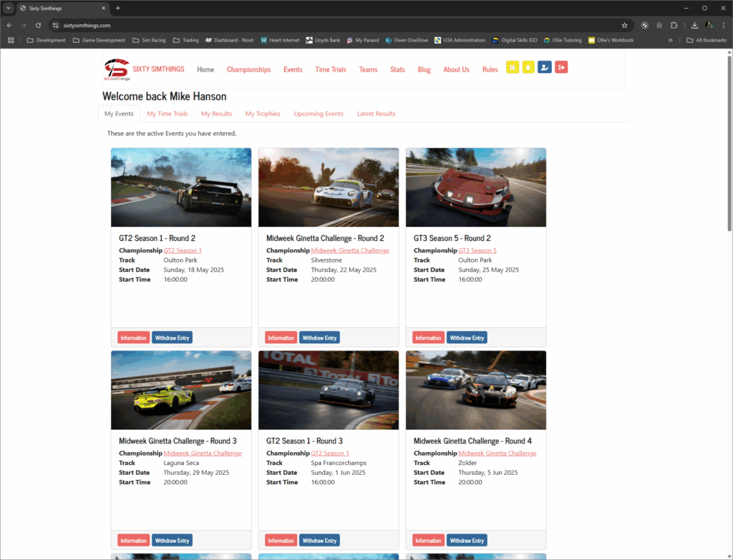The height and width of the screenshot is (560, 733).
Task: Click the yellow tools icon in the site header
Action: (513, 67)
